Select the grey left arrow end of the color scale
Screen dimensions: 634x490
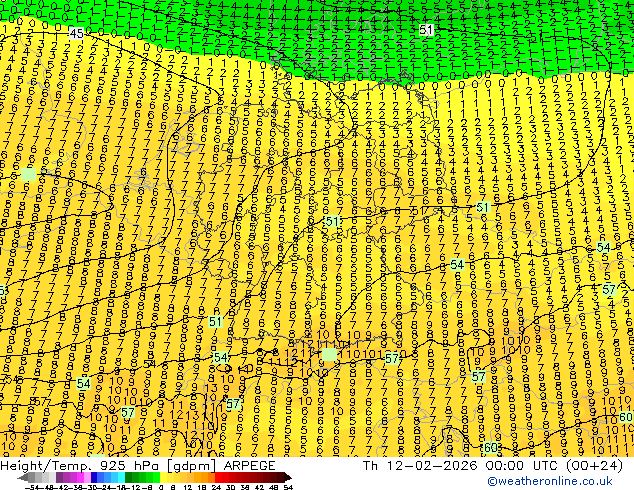click(x=23, y=477)
